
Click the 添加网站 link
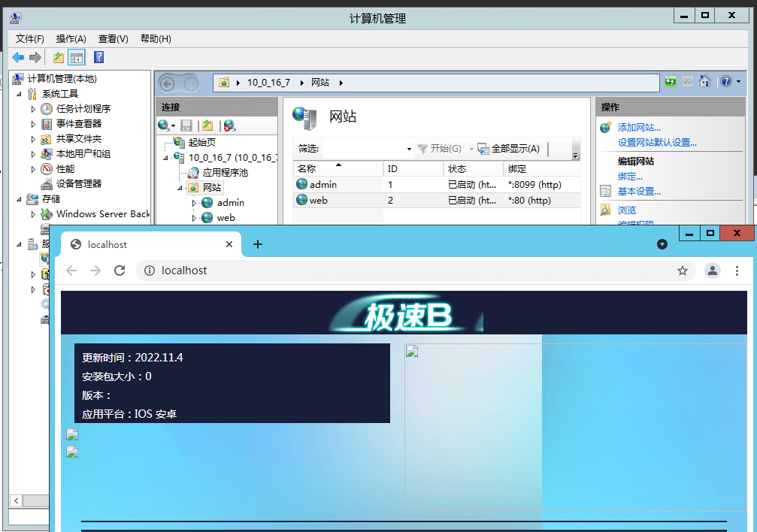639,128
